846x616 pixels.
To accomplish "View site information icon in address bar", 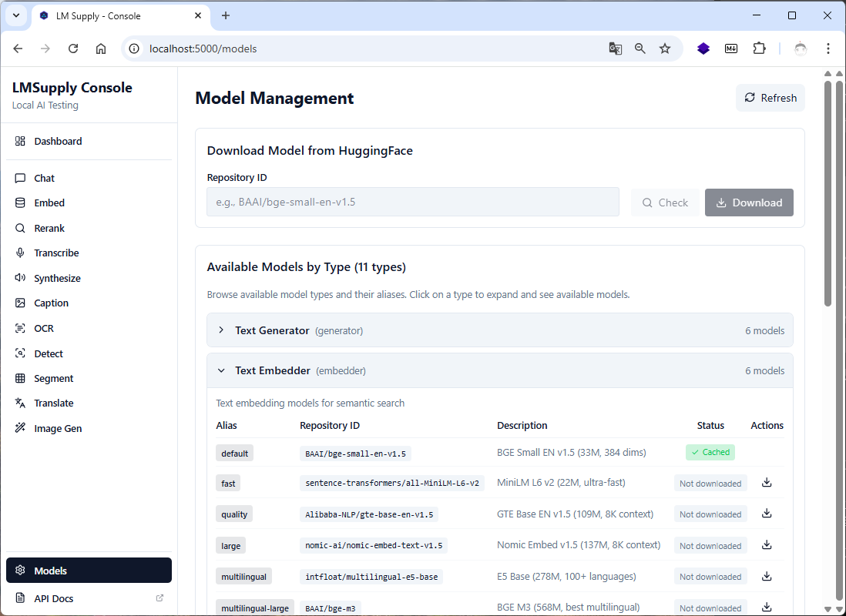I will pyautogui.click(x=134, y=49).
